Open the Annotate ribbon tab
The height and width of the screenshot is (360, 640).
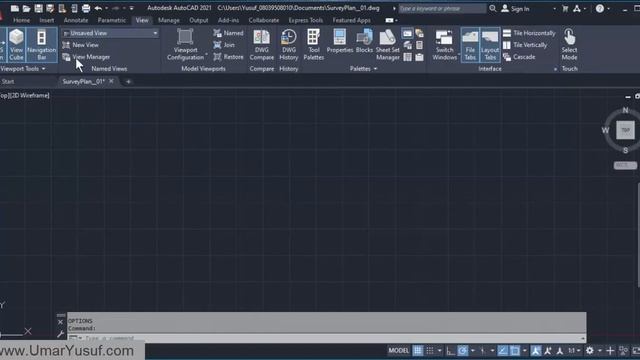(x=76, y=20)
